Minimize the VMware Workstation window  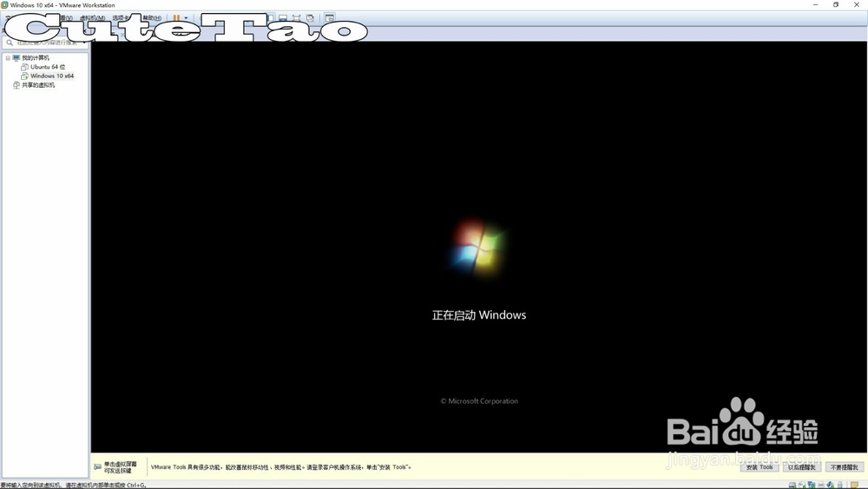point(815,5)
